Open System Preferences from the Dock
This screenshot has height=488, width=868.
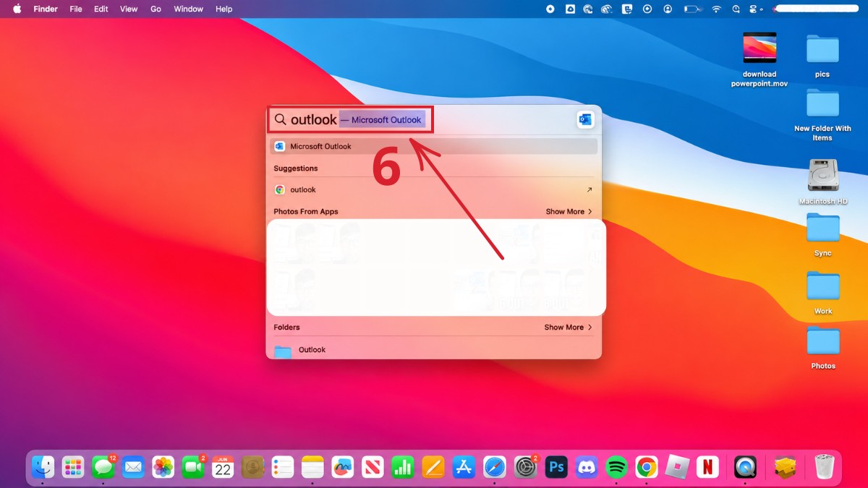[x=526, y=467]
